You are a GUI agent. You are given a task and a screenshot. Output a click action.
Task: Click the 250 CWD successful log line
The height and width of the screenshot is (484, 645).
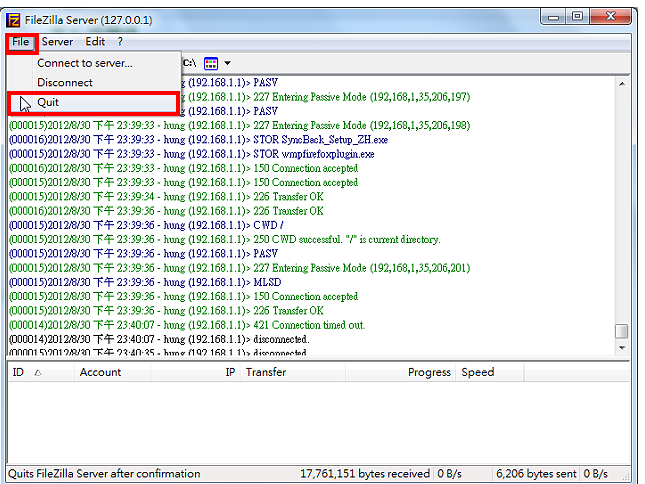click(x=225, y=240)
